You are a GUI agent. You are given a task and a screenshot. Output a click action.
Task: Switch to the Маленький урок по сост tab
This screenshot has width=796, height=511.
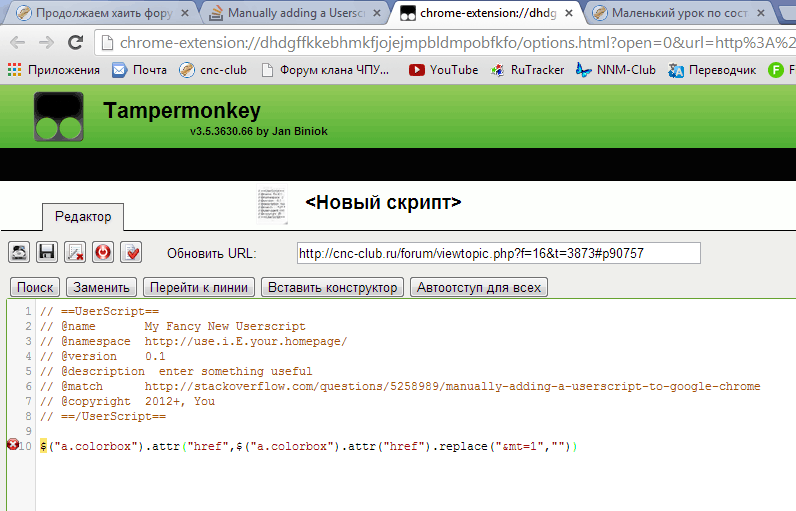[679, 13]
